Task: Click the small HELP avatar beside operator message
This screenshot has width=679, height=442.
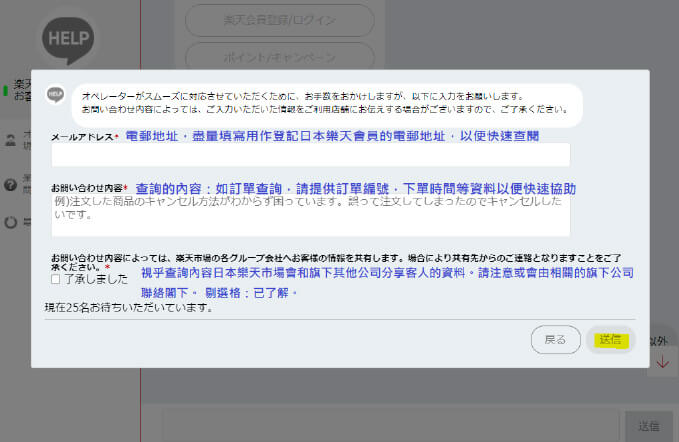Action: pyautogui.click(x=56, y=94)
